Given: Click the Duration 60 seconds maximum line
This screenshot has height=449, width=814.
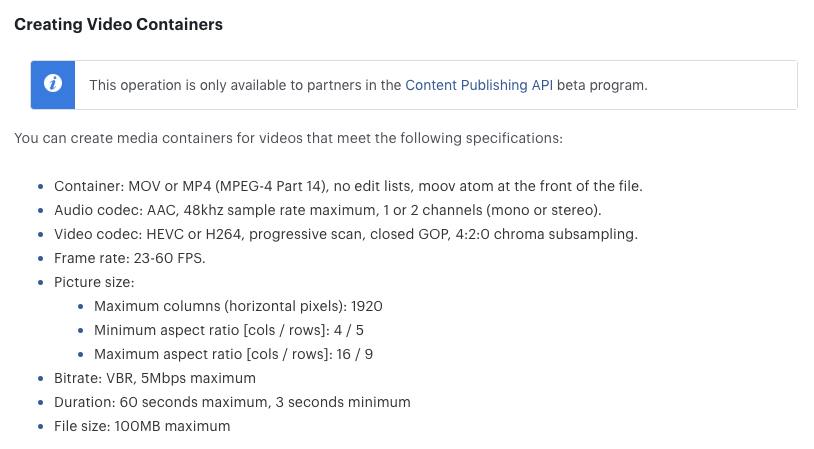Looking at the screenshot, I should (232, 402).
